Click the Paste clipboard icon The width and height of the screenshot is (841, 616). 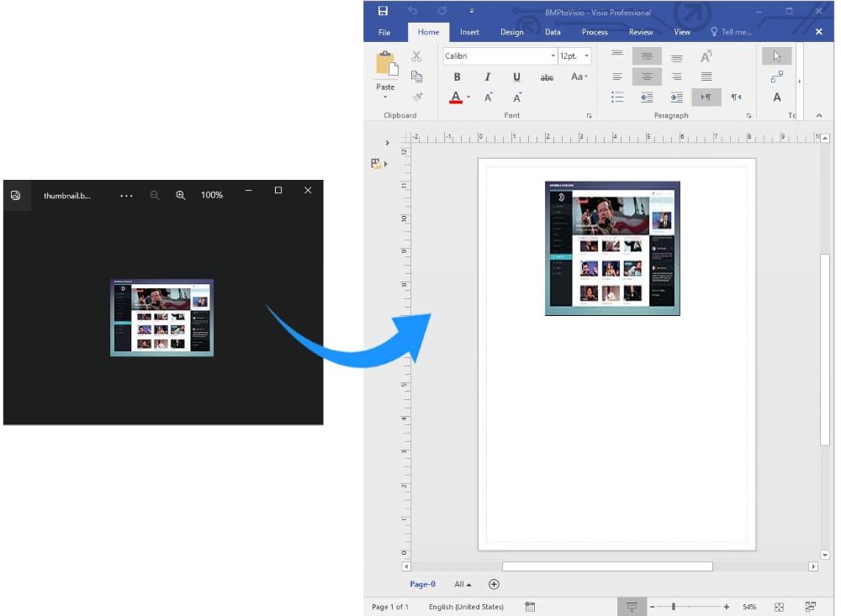point(386,65)
